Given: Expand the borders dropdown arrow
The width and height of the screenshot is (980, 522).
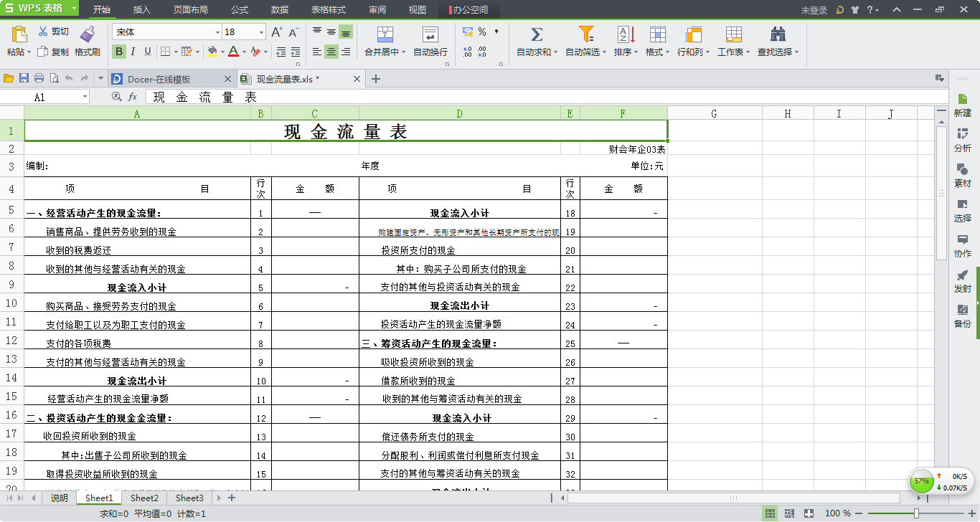Looking at the screenshot, I should (176, 52).
